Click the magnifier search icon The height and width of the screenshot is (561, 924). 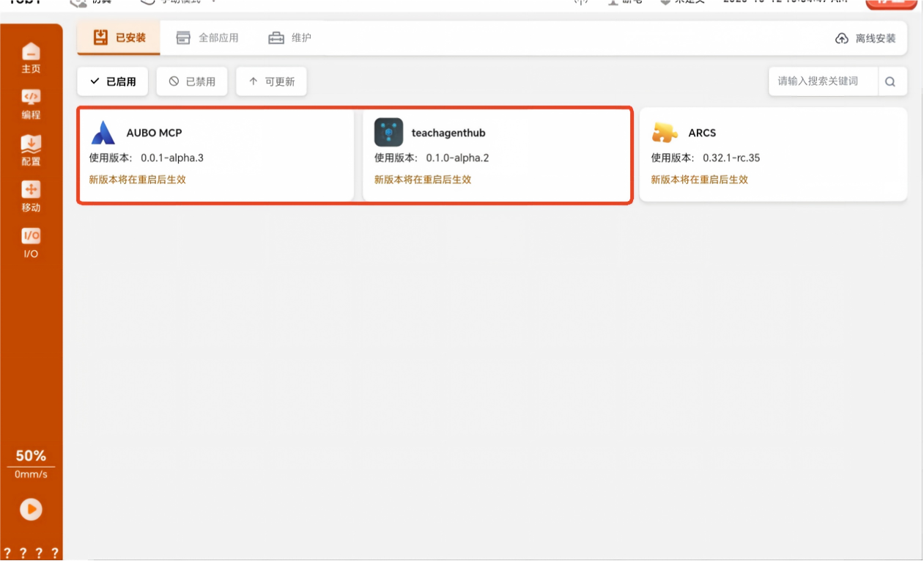click(890, 81)
